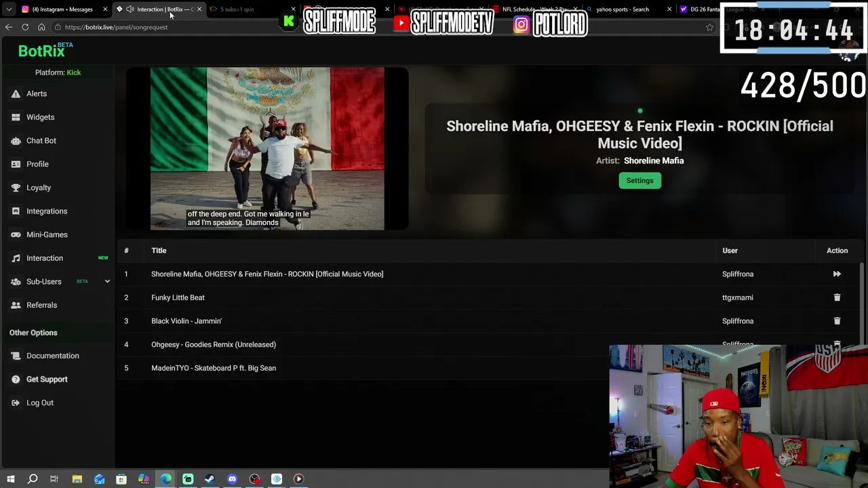The height and width of the screenshot is (488, 868).
Task: Click the ROCKIN music video player
Action: pos(267,148)
